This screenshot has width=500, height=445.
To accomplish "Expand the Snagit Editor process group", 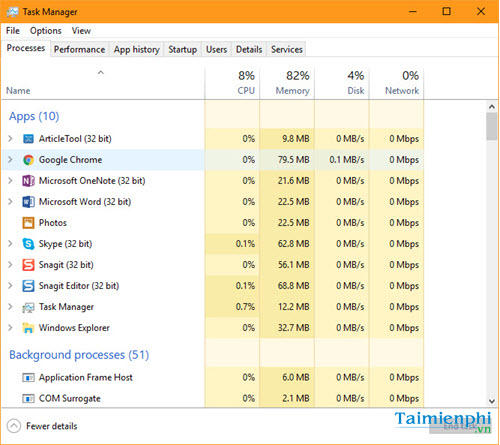I will pos(10,286).
